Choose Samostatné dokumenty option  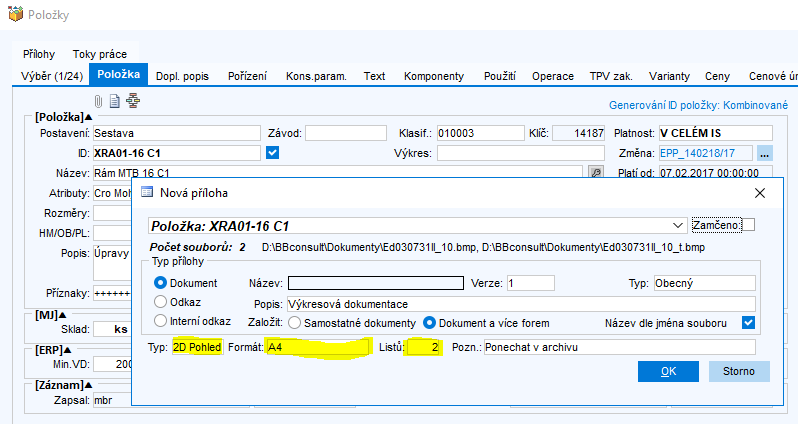click(294, 323)
